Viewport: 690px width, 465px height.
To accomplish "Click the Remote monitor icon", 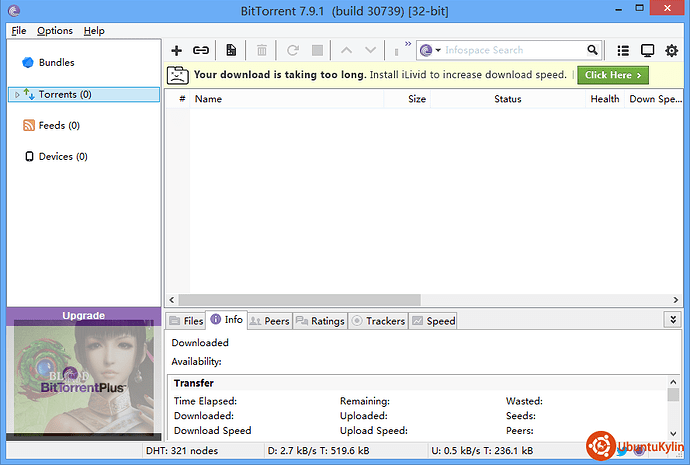I will [647, 51].
